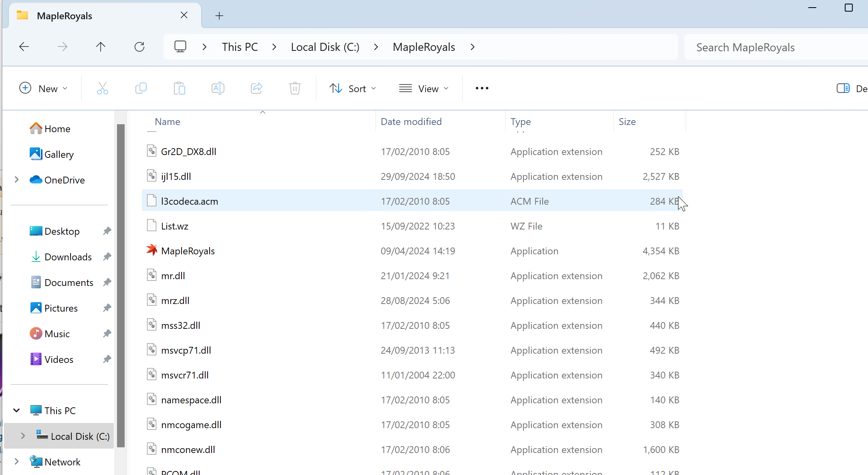Select Network in the navigation pane
The image size is (868, 475).
[55, 462]
